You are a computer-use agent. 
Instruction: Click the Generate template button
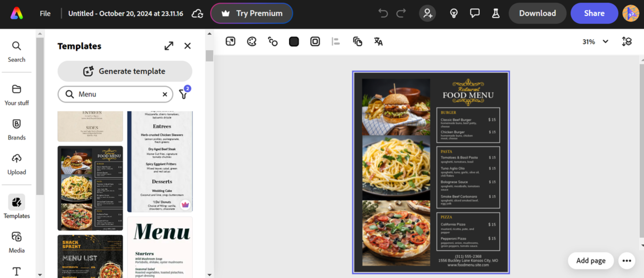[x=125, y=71]
